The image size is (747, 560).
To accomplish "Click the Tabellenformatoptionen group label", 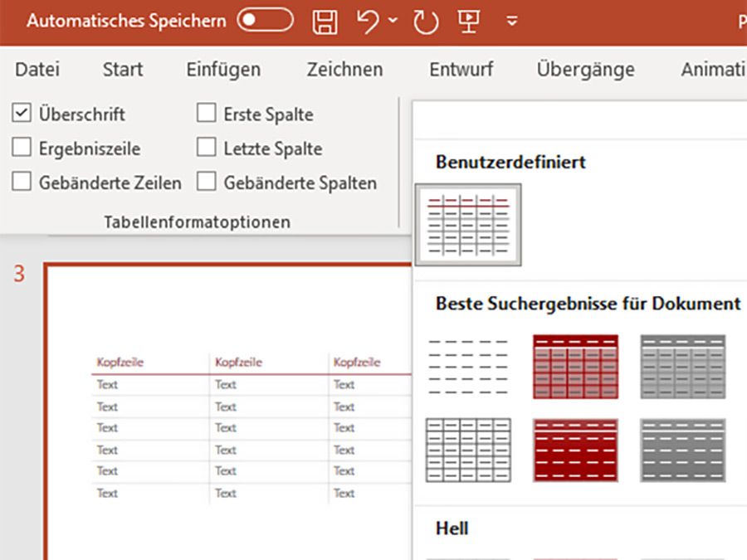I will click(x=198, y=222).
